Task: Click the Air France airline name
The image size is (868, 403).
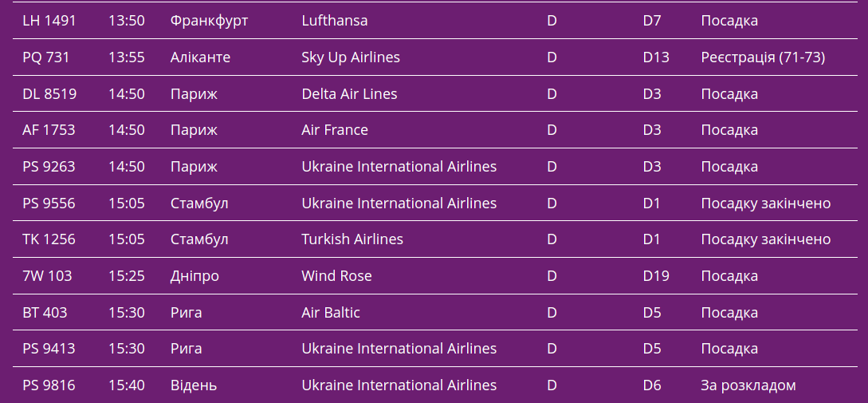Action: point(335,130)
